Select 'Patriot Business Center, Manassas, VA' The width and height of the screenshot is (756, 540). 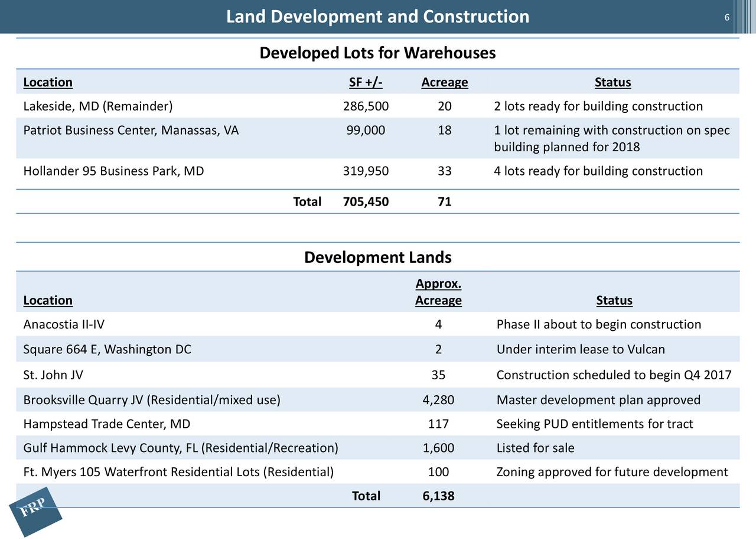(x=131, y=131)
